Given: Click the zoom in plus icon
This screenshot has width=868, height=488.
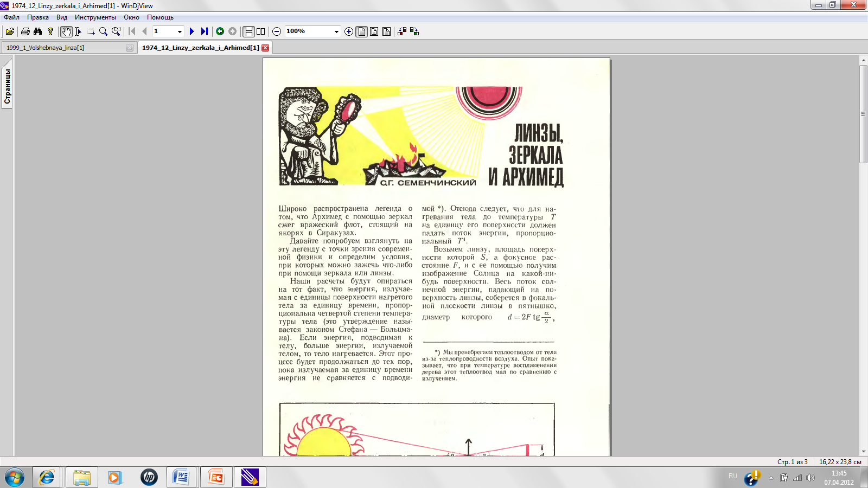Looking at the screenshot, I should point(349,31).
